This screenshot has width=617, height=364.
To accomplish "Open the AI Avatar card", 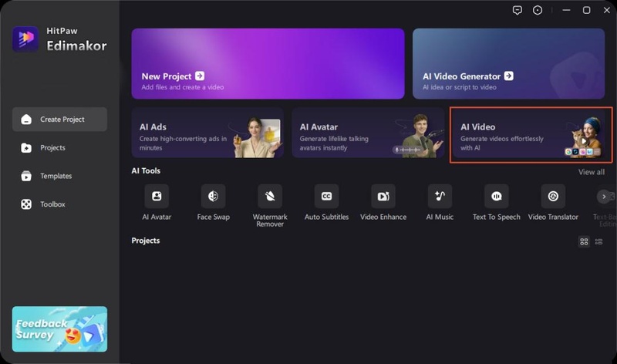I will [368, 133].
